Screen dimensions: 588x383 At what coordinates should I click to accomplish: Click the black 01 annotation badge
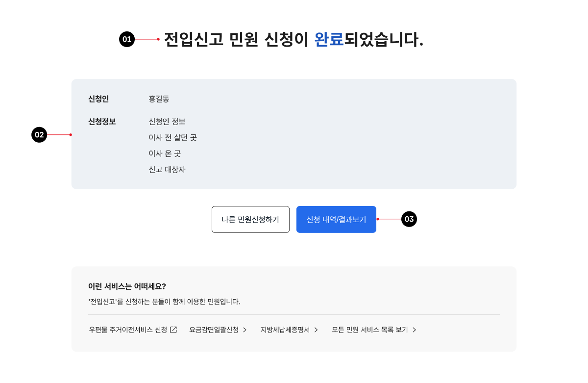[x=127, y=39]
